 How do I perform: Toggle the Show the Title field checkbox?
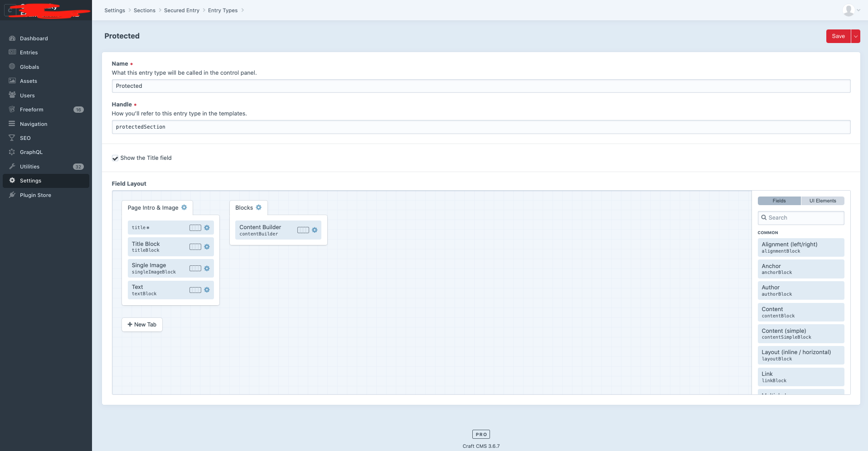[x=115, y=158]
